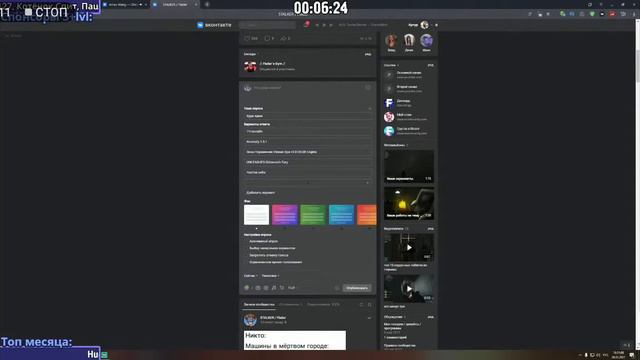Switch to the first browser tab
This screenshot has width=640, height=360.
124,4
